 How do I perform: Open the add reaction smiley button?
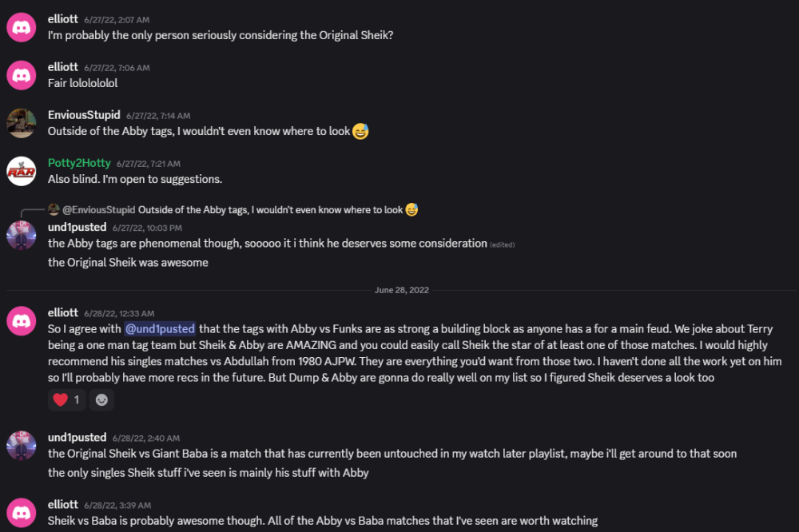click(x=101, y=399)
